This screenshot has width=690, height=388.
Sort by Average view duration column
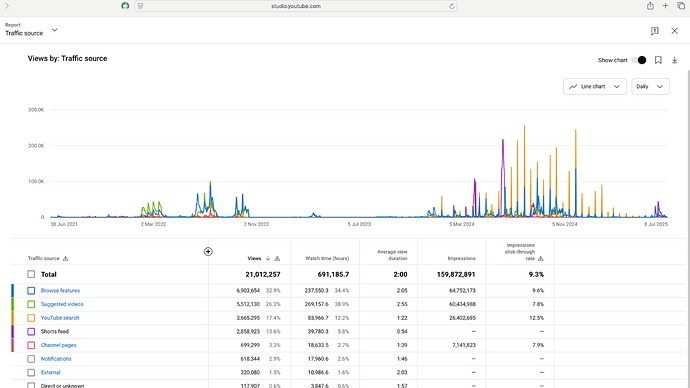click(392, 255)
